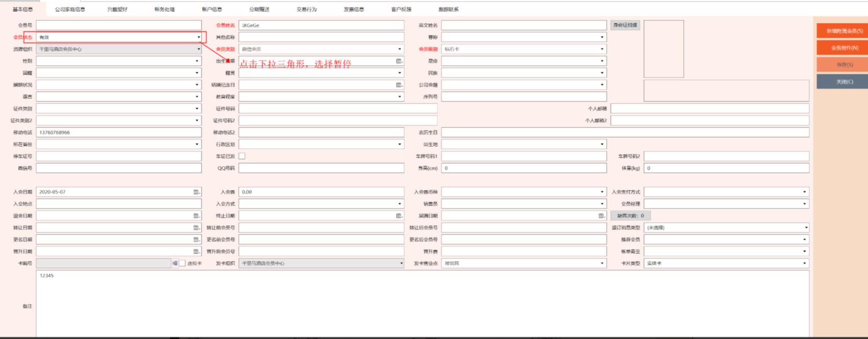Open the 退会日期 date picker icon
Viewport: 868px width, 339px height.
[x=196, y=216]
